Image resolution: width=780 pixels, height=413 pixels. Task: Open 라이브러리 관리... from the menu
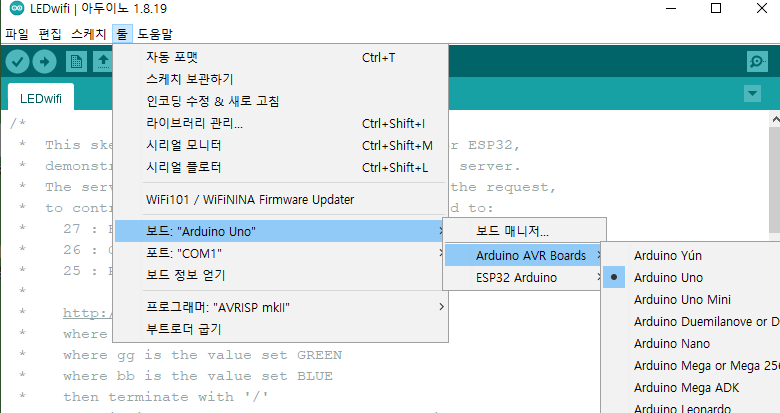(281, 123)
